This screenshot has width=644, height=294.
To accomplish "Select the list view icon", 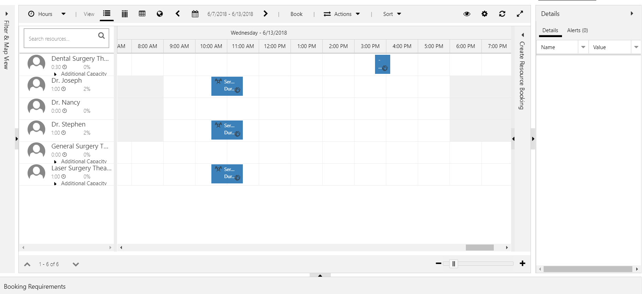I will (107, 14).
